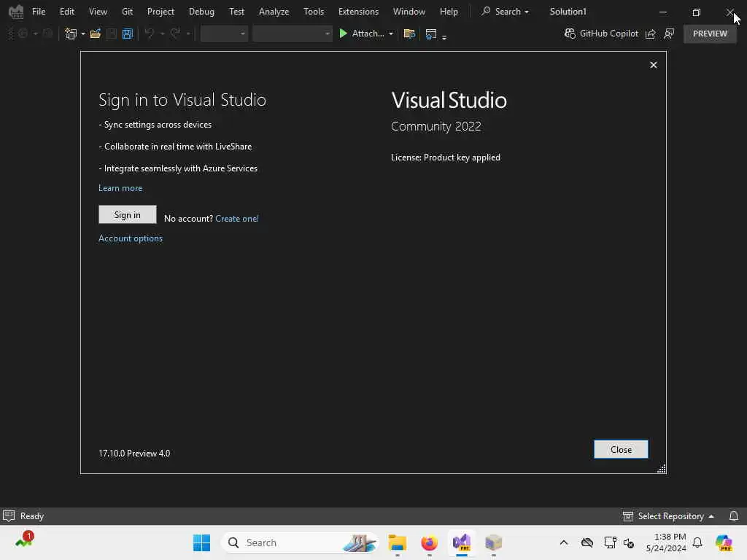The image size is (747, 560).
Task: Open the Test menu
Action: click(x=236, y=12)
